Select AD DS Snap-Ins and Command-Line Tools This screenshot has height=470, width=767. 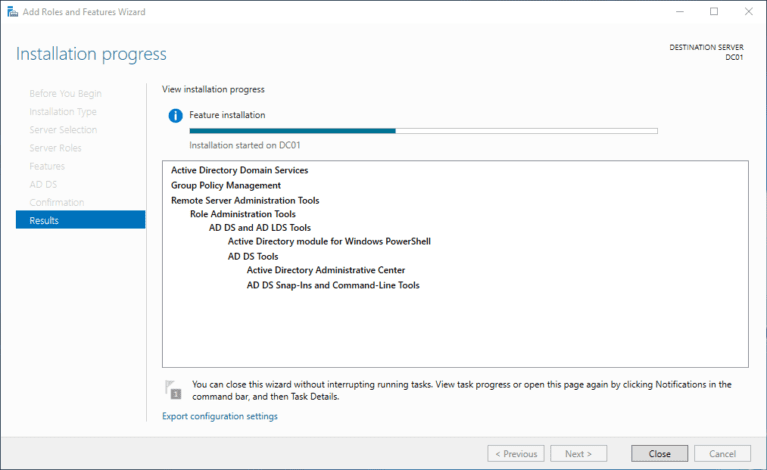333,285
